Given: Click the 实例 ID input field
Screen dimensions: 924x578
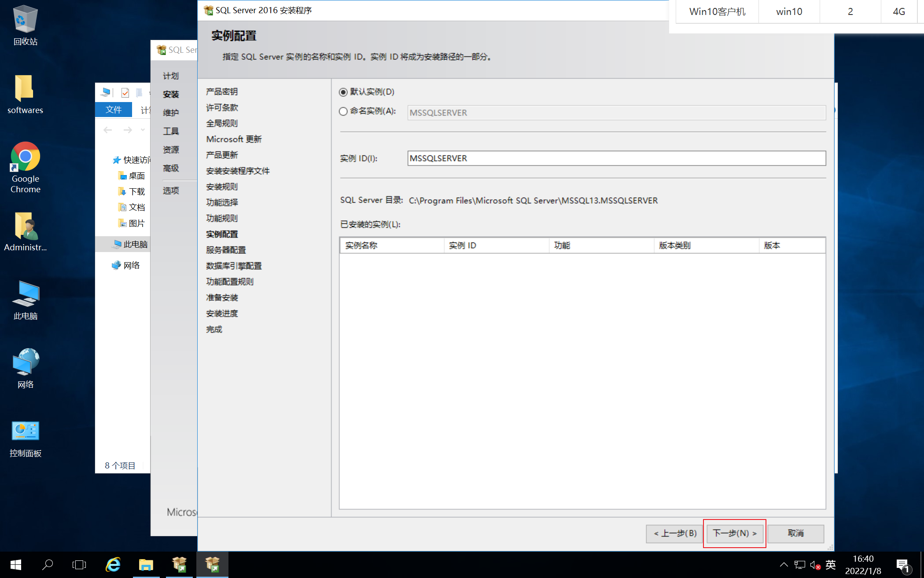Looking at the screenshot, I should [x=616, y=158].
